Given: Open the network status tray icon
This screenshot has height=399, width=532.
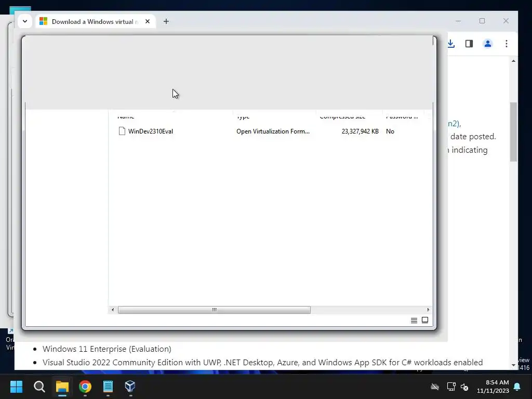Looking at the screenshot, I should click(451, 387).
